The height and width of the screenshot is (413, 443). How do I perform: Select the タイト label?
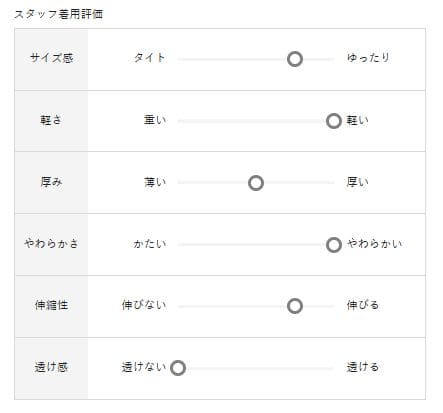149,58
